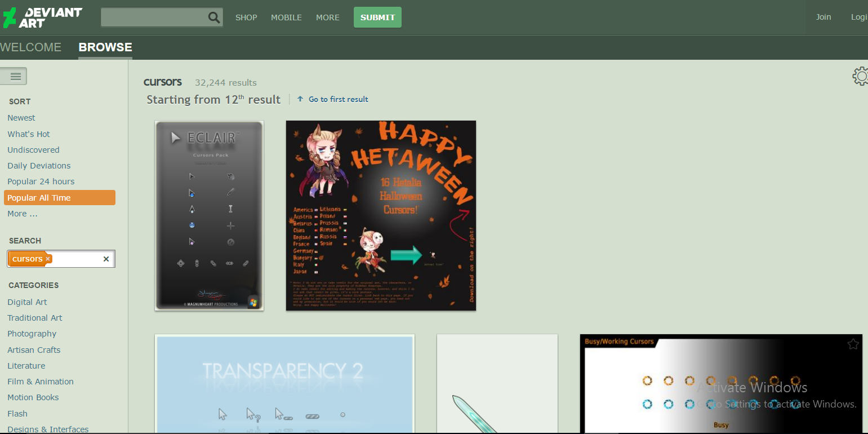Open Flash category

17,414
